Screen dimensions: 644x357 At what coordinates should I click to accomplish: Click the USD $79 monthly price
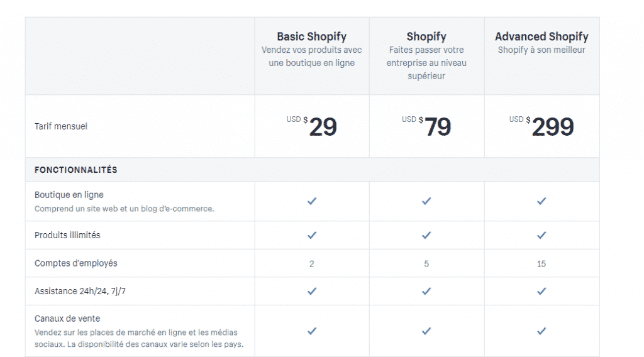pos(426,126)
